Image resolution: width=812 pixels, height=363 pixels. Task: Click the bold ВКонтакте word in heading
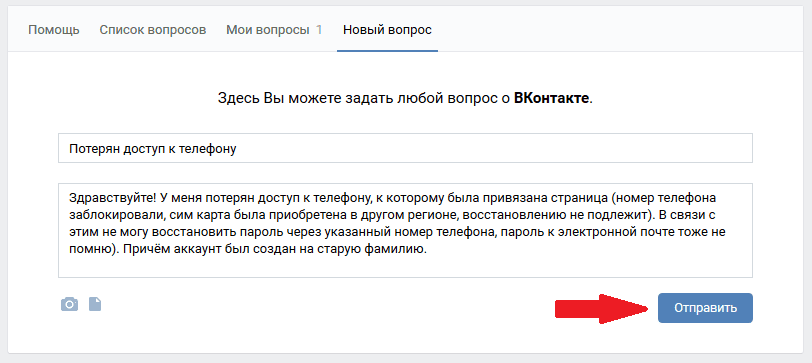click(552, 98)
